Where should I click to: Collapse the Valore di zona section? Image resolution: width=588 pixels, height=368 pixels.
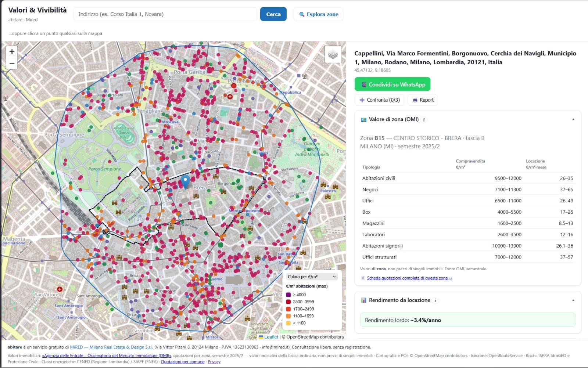[573, 119]
